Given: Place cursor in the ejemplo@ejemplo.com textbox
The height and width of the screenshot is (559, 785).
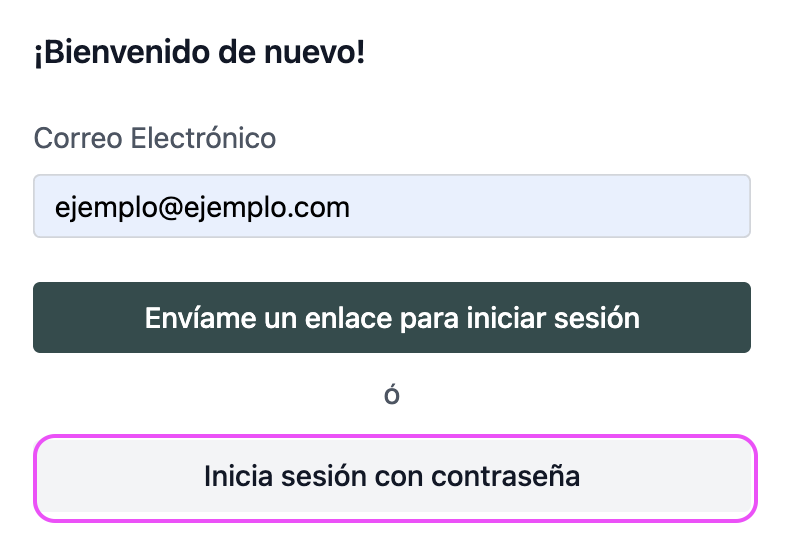Looking at the screenshot, I should coord(391,207).
